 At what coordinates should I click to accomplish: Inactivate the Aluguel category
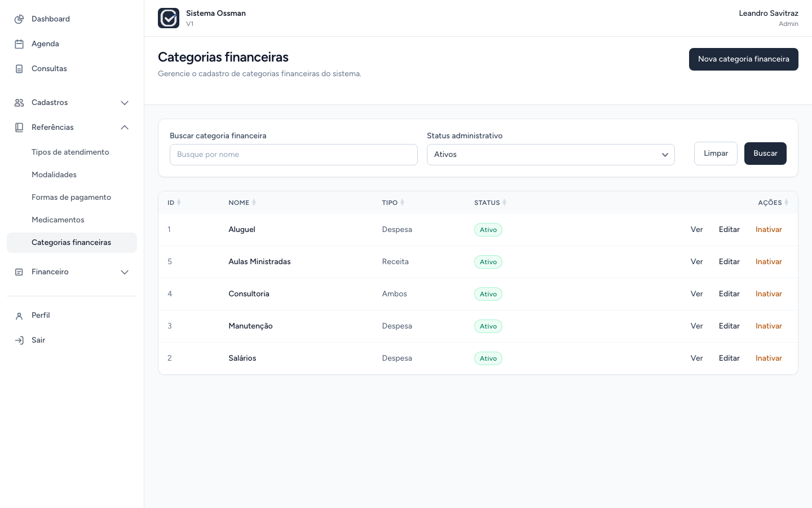click(x=769, y=230)
